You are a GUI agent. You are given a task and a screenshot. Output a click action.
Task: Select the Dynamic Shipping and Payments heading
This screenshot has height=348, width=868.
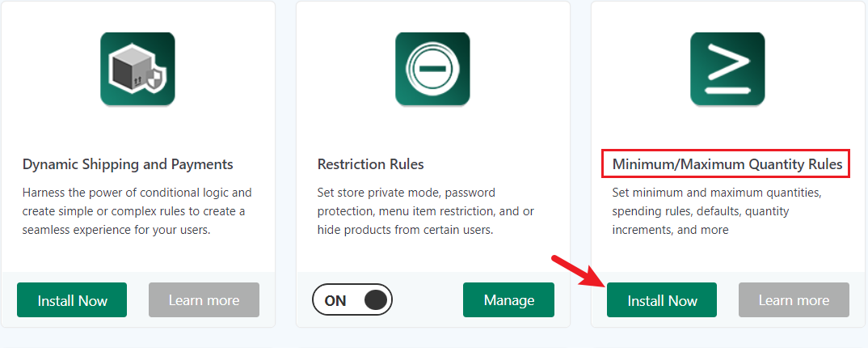point(128,164)
